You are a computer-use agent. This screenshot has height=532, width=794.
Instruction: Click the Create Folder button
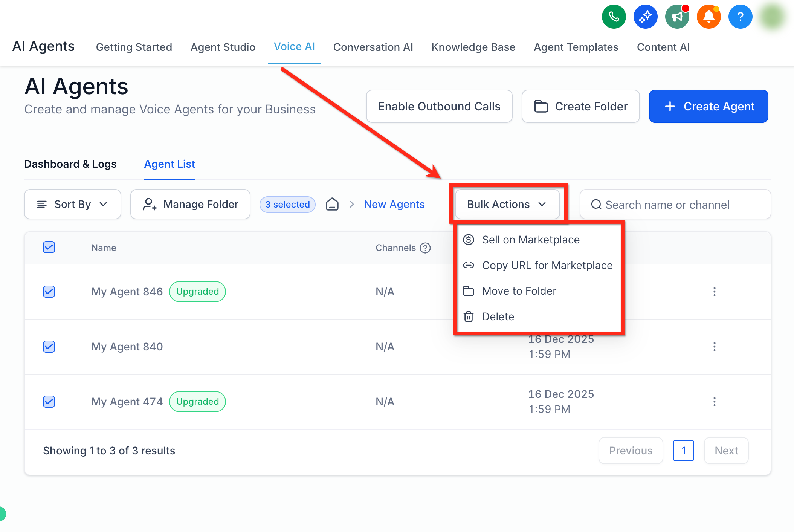580,106
